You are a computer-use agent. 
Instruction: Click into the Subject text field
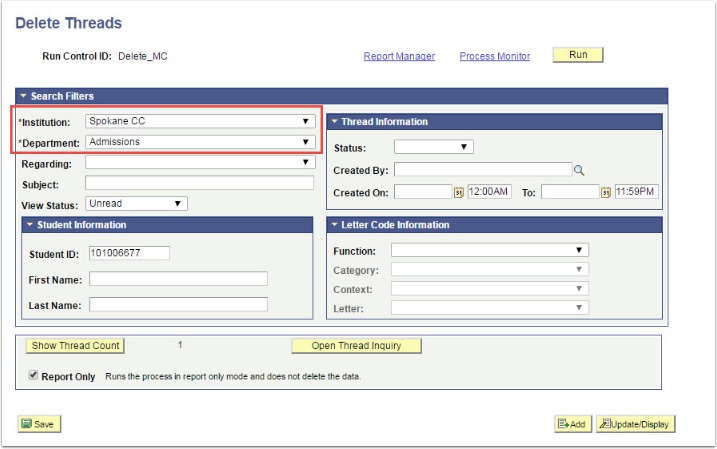click(199, 183)
